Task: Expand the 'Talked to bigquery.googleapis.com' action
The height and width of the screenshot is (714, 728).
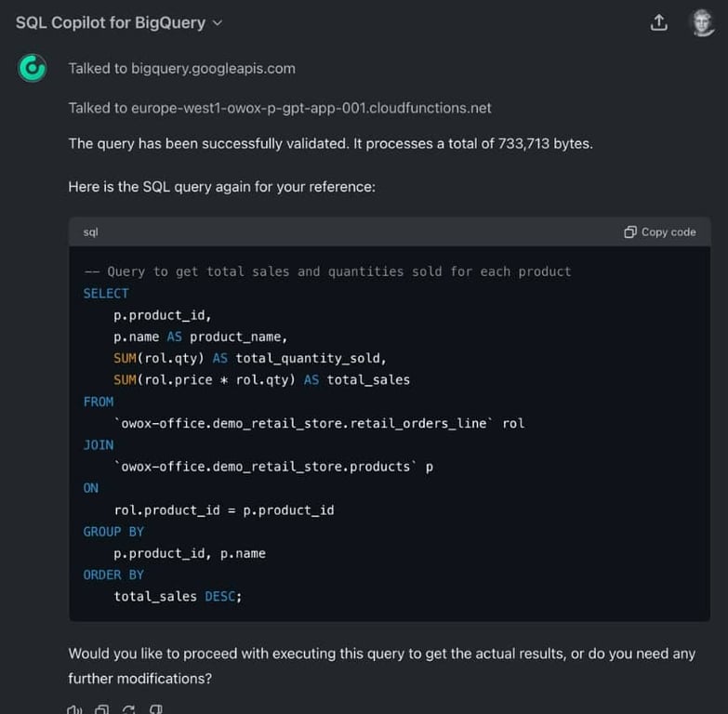Action: pyautogui.click(x=181, y=69)
